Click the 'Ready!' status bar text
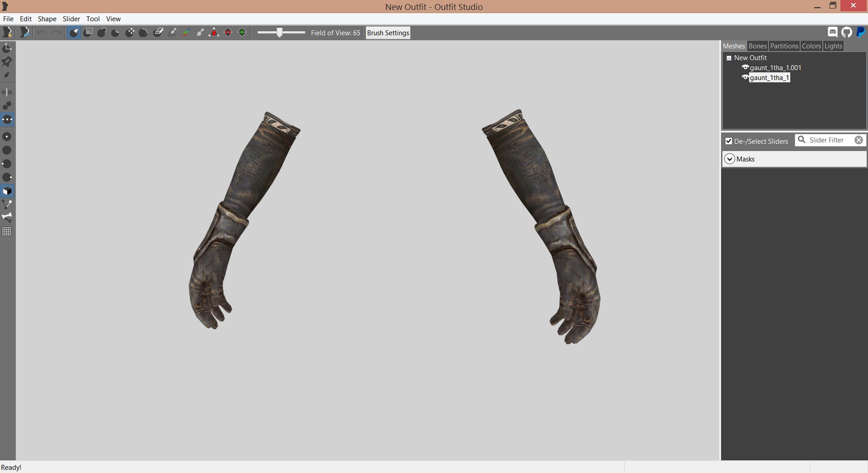Viewport: 868px width, 473px height. pyautogui.click(x=11, y=468)
